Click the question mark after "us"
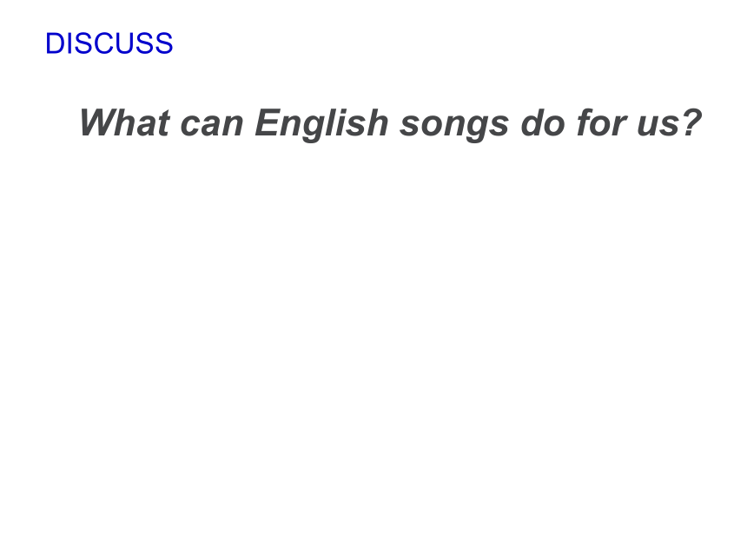The width and height of the screenshot is (747, 560). [691, 122]
